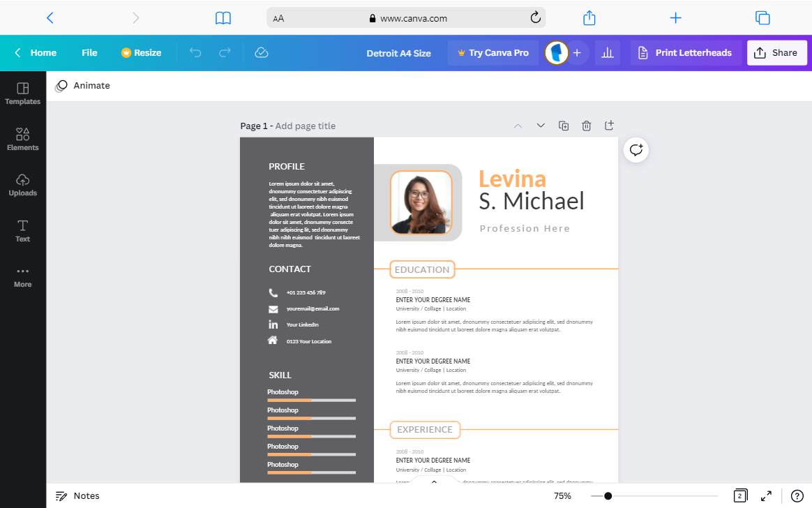Delete page with the trash icon
Image resolution: width=812 pixels, height=508 pixels.
[586, 126]
